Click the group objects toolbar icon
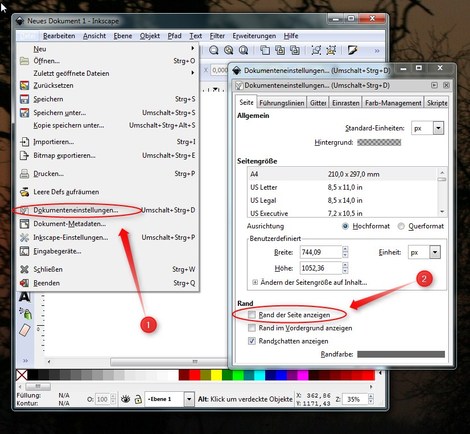 316,50
